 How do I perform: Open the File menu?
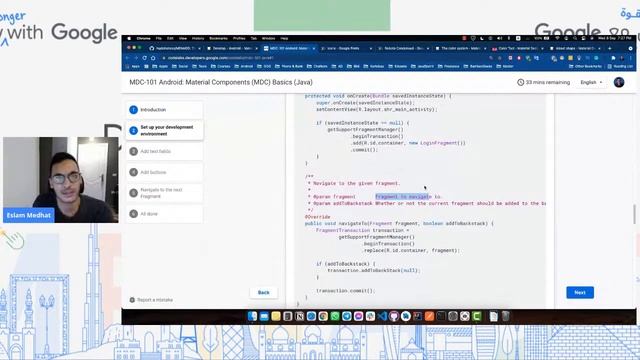158,38
